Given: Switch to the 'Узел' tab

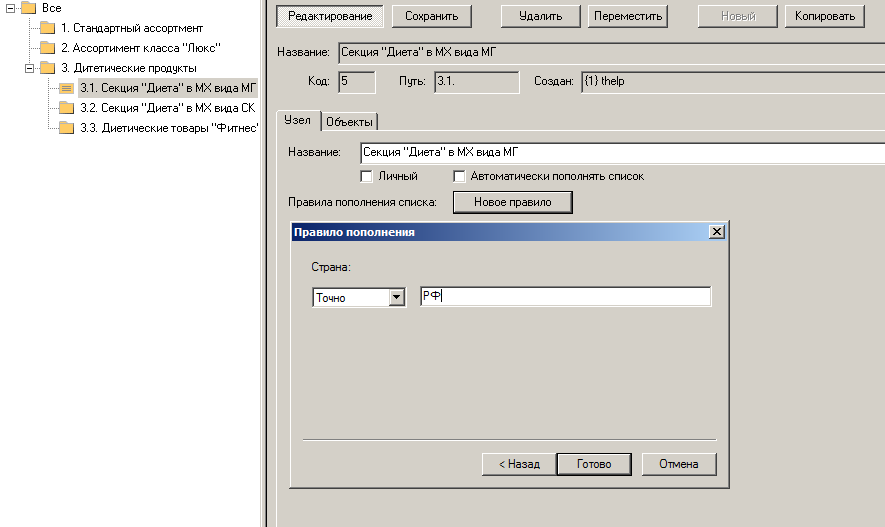Looking at the screenshot, I should click(297, 120).
